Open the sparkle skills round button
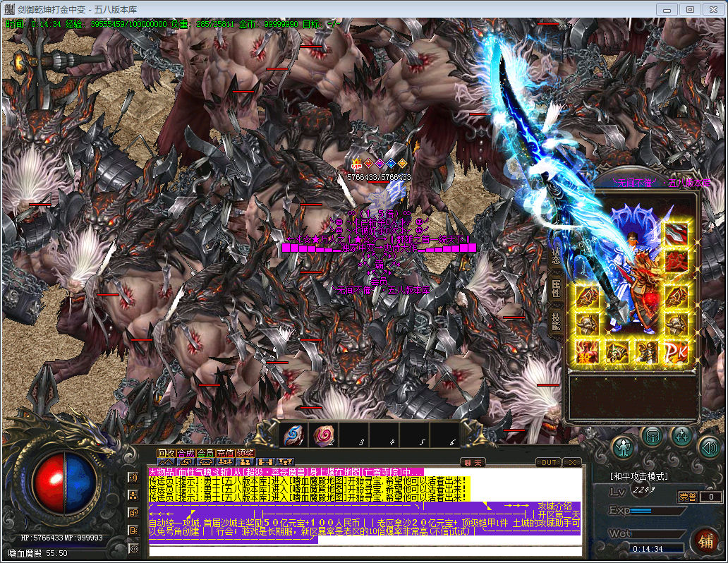The width and height of the screenshot is (728, 563). point(682,437)
